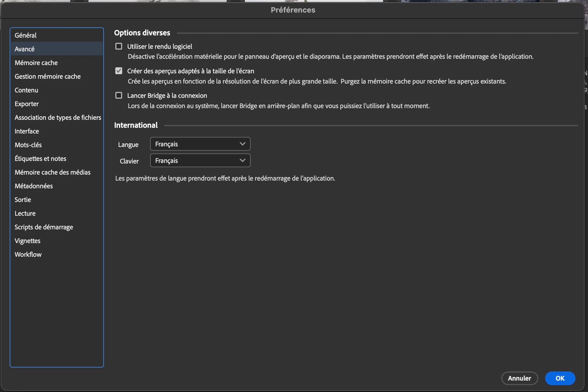This screenshot has width=588, height=392.
Task: Go to Gestion mémoire cache section
Action: click(x=48, y=76)
